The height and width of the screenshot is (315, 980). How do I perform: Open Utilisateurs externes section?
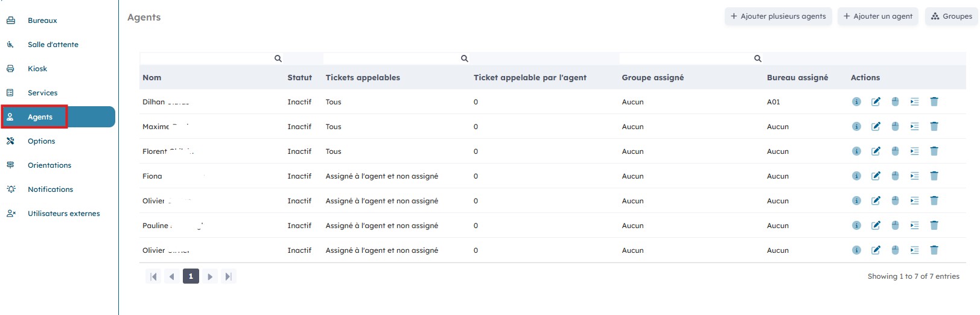point(63,214)
